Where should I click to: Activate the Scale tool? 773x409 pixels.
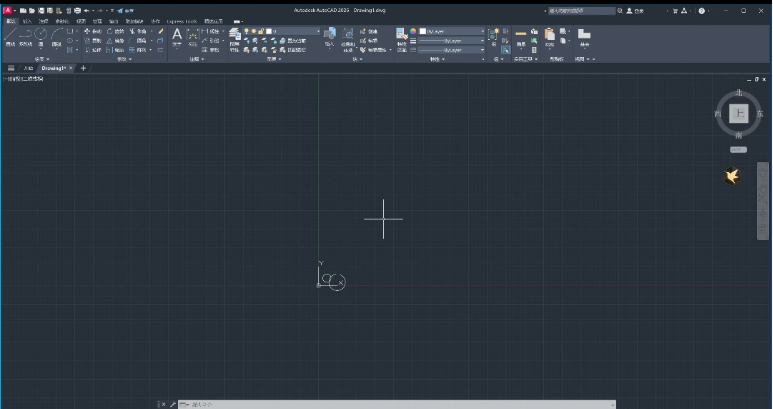[x=116, y=50]
